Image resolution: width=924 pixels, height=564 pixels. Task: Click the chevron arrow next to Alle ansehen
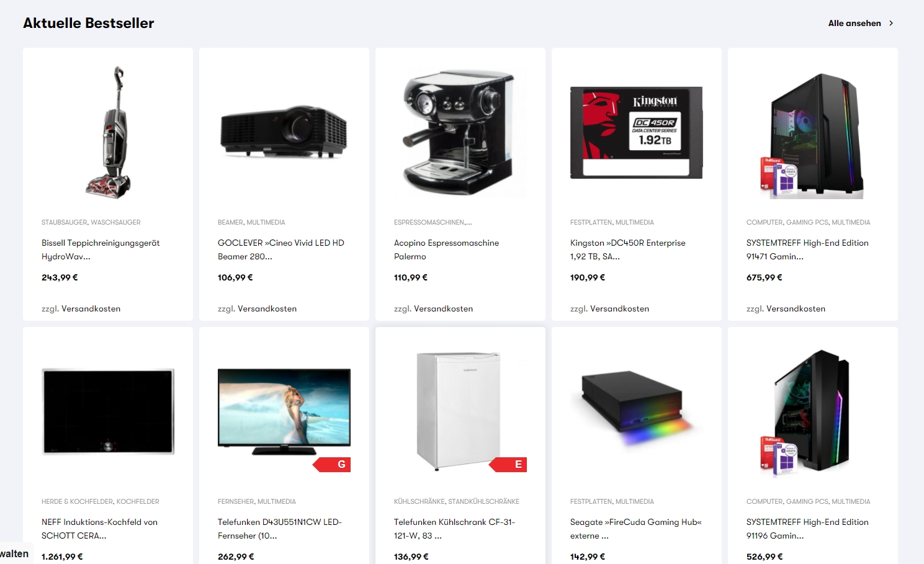pyautogui.click(x=891, y=24)
